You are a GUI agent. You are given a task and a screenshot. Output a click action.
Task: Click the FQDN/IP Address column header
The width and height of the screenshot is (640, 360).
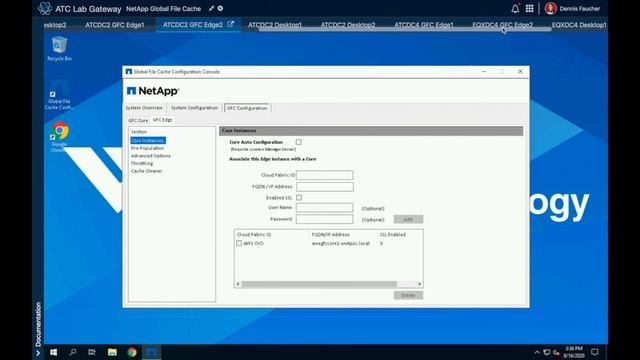click(x=331, y=235)
